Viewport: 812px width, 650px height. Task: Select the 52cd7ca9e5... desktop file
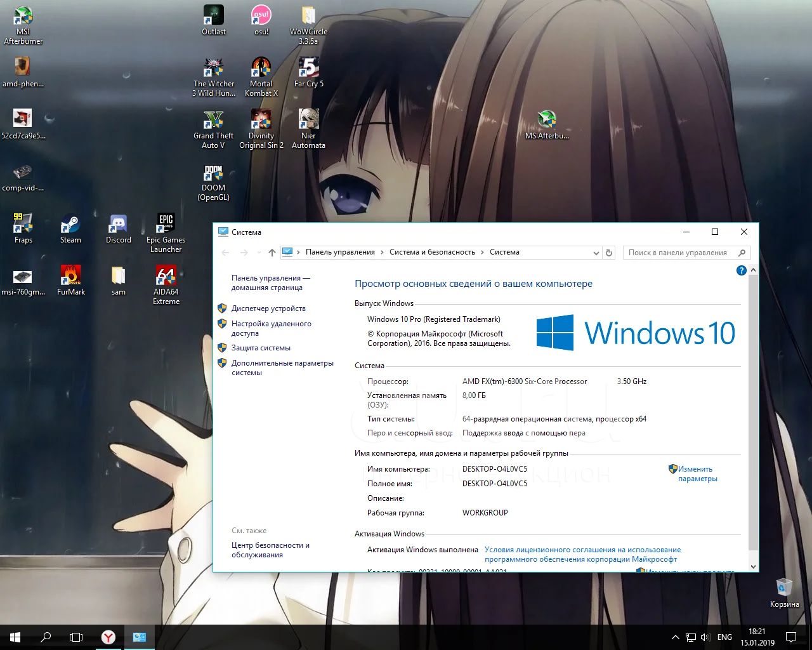tap(23, 124)
